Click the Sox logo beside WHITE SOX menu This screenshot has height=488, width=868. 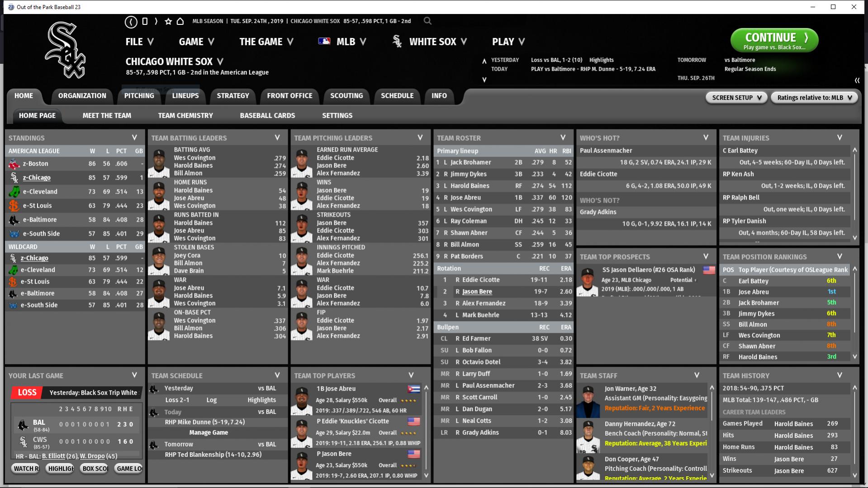pos(397,41)
